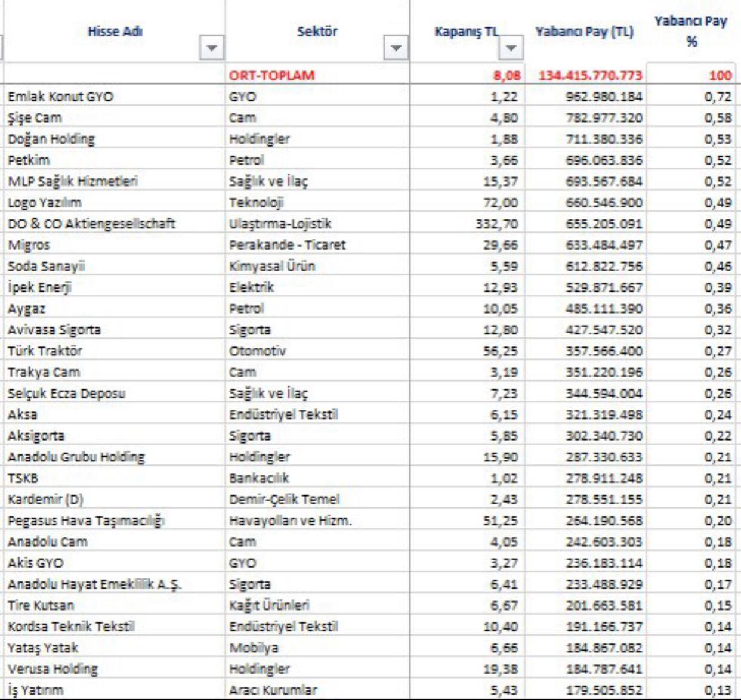Select the Türk Traktör cell
Viewport: 741px width, 700px height.
click(x=115, y=351)
